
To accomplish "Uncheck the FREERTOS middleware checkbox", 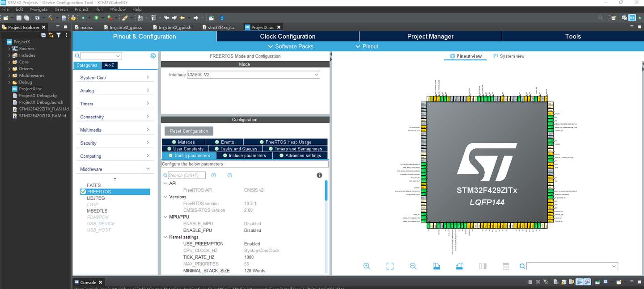I will pos(83,191).
